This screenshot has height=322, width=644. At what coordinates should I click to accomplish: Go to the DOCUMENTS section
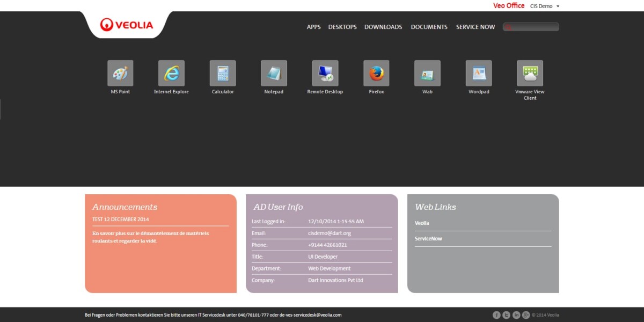(x=429, y=27)
